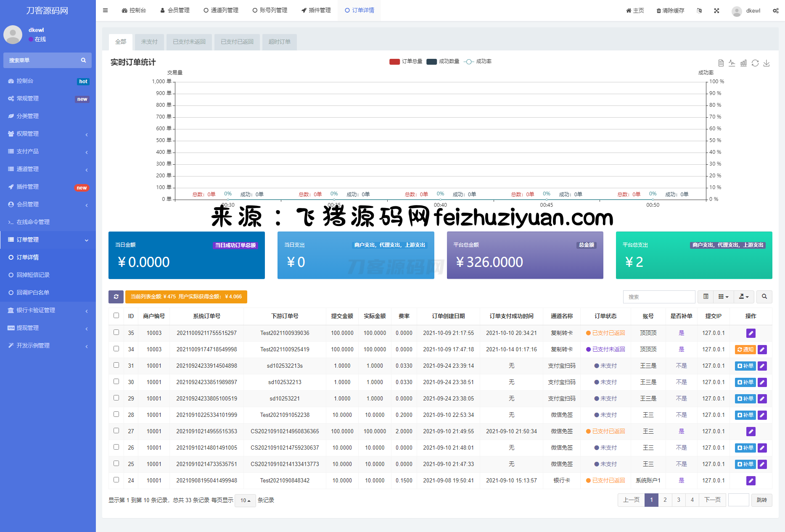Download chart as image icon

coord(766,63)
